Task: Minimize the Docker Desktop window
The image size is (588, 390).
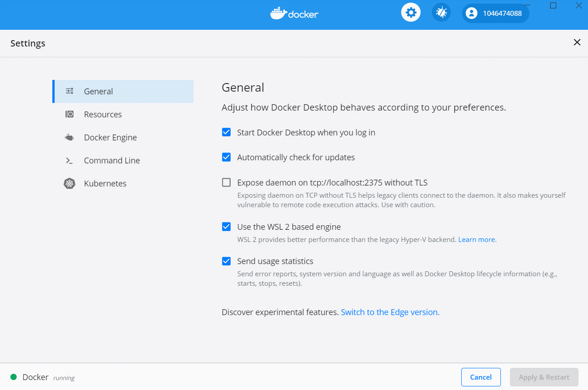Action: click(x=527, y=5)
